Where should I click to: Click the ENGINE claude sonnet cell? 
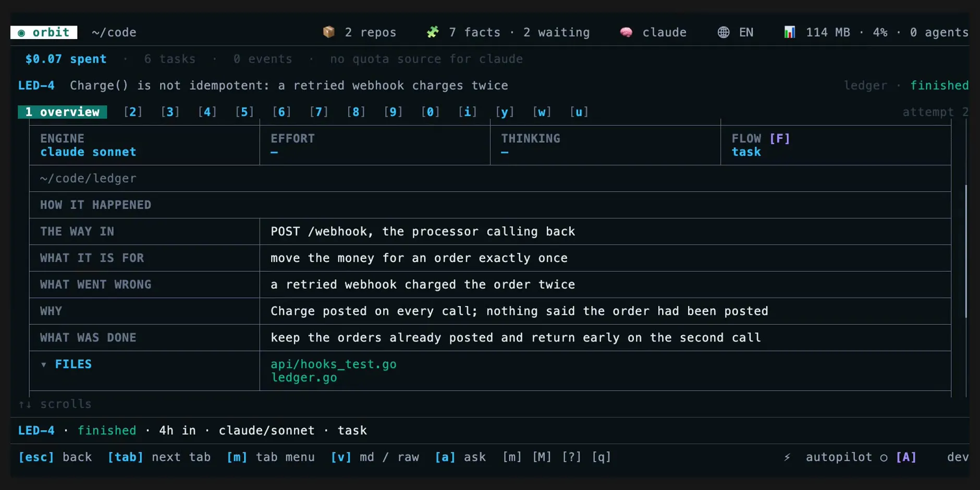(x=144, y=145)
